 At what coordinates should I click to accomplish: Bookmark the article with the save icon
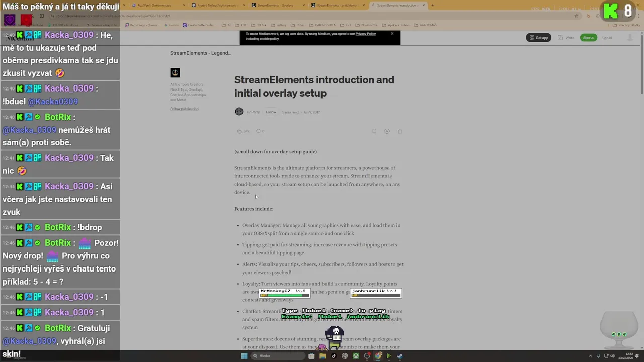click(x=374, y=131)
